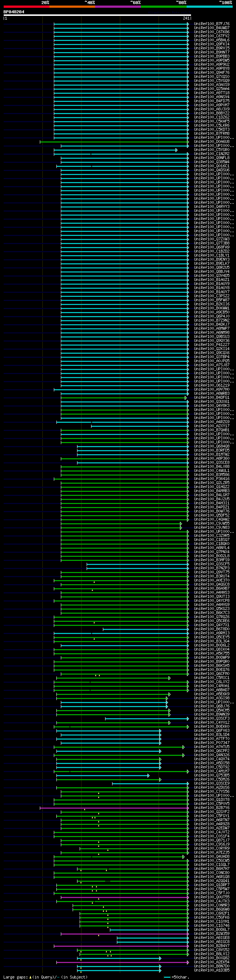Screen dimensions: 236x980
Task: Click the cyan ~100% identity legend bar
Action: [209, 7]
